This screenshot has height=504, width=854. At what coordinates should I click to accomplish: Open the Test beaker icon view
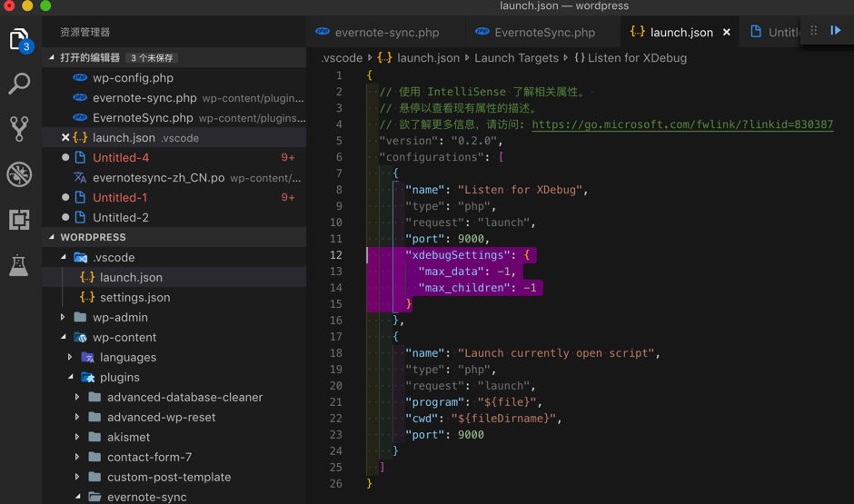pyautogui.click(x=19, y=265)
